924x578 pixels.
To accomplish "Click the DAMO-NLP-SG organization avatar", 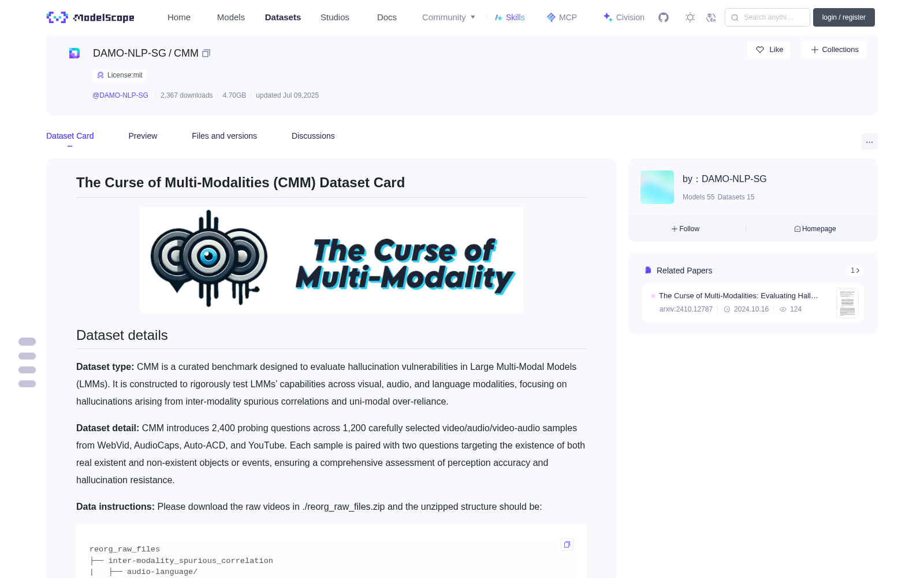I will (x=657, y=187).
